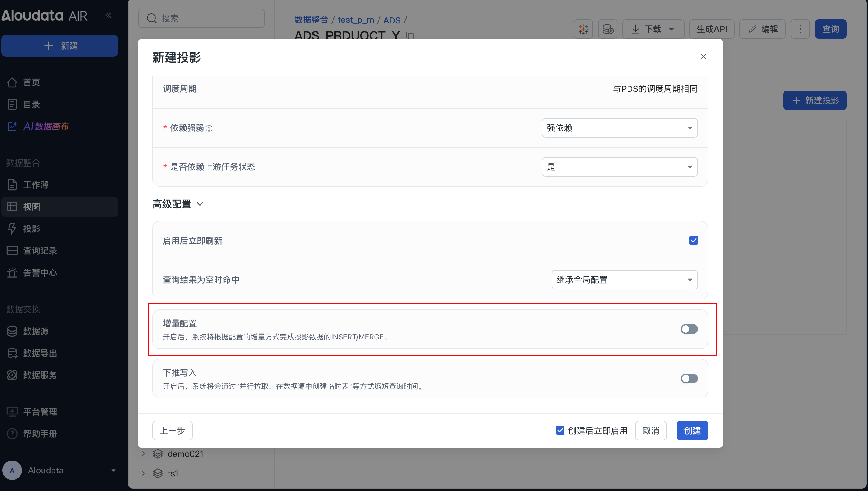Screen dimensions: 868x491
Task: Click the question mark icon beside 帮助手册
Action: pos(12,433)
